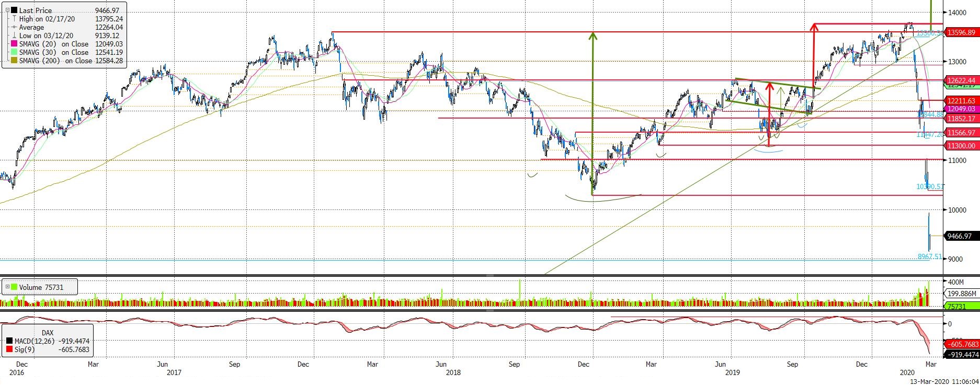Click the 400M tick on the volume axis
The height and width of the screenshot is (386, 980).
click(x=956, y=282)
